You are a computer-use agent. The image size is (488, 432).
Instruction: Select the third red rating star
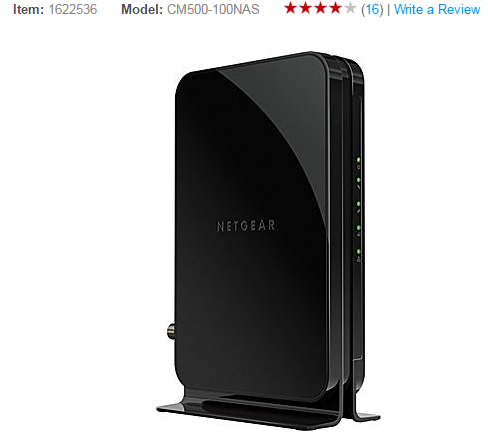[320, 8]
